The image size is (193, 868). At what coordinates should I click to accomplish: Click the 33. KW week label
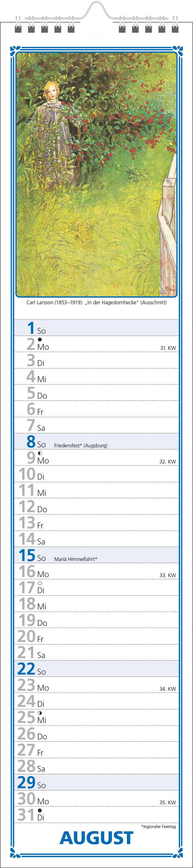(x=168, y=575)
